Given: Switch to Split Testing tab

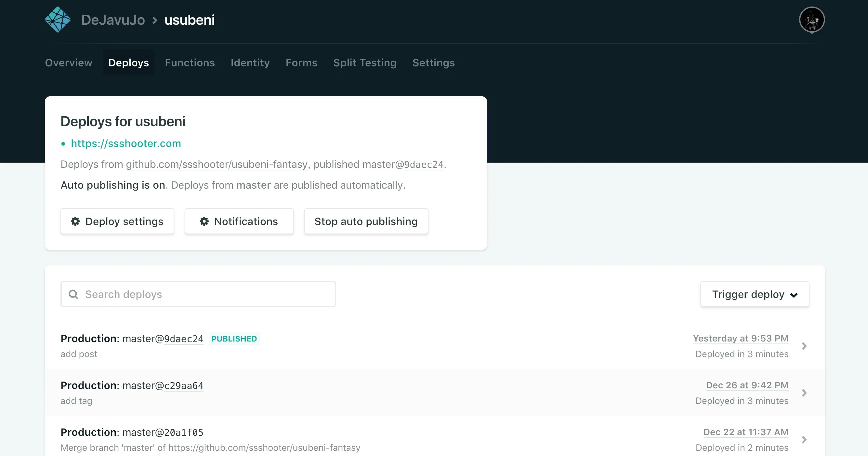Looking at the screenshot, I should [x=364, y=63].
